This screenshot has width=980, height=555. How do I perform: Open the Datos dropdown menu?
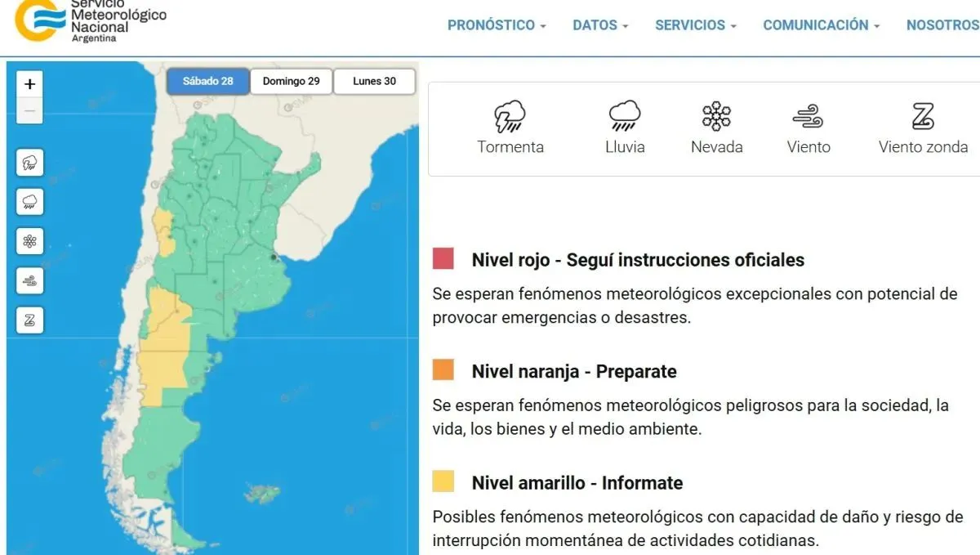click(x=600, y=25)
